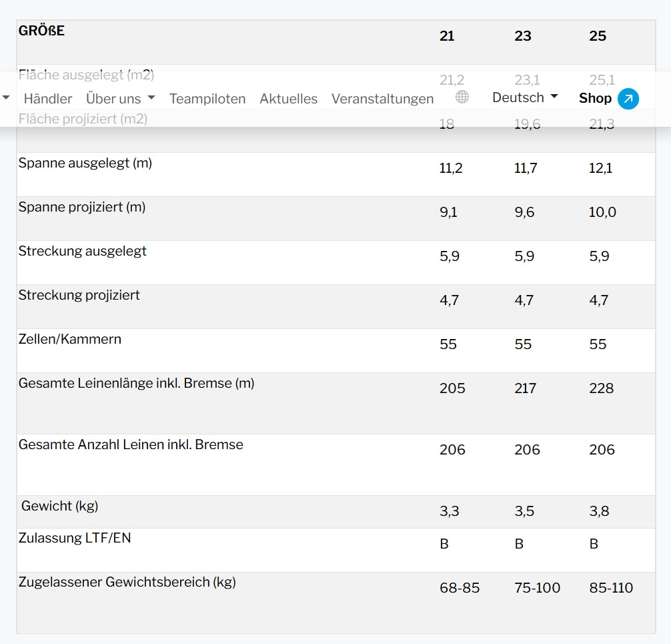Expand the Über uns menu
Image resolution: width=671 pixels, height=644 pixels.
(x=120, y=99)
